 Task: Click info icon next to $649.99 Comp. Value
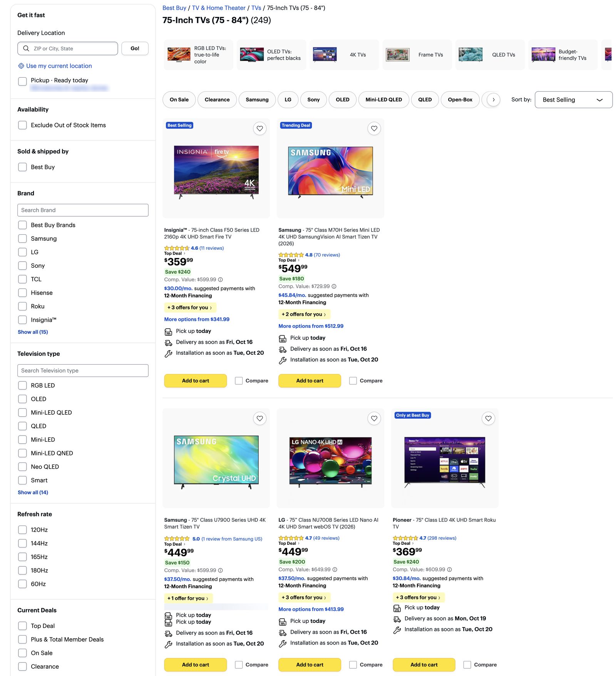click(335, 569)
